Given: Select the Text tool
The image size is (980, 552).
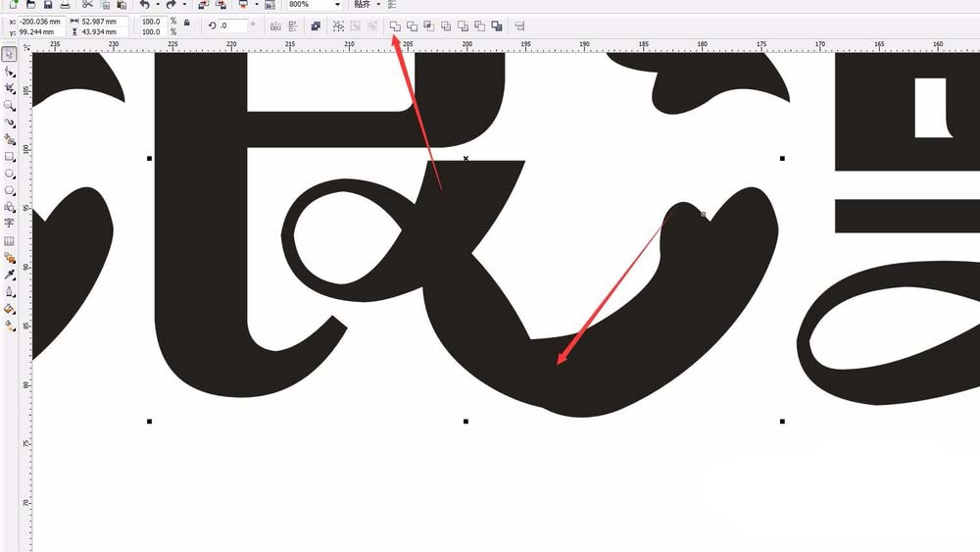Looking at the screenshot, I should pos(9,224).
